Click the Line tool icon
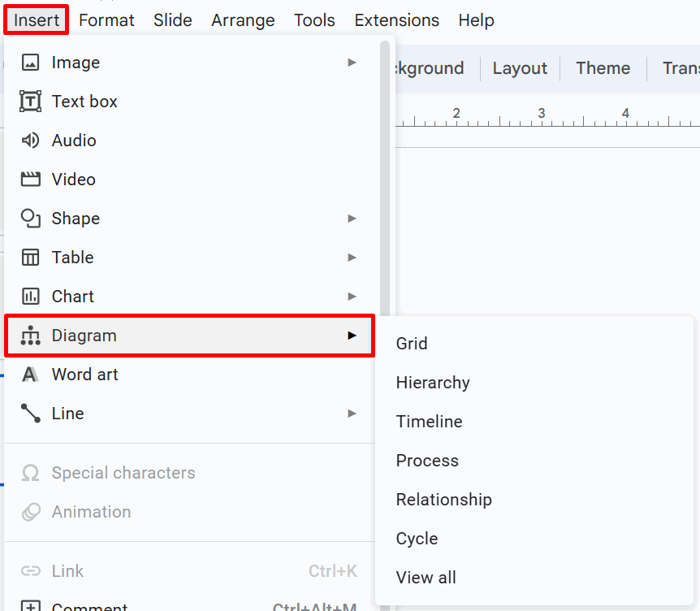The width and height of the screenshot is (700, 611). pyautogui.click(x=30, y=413)
